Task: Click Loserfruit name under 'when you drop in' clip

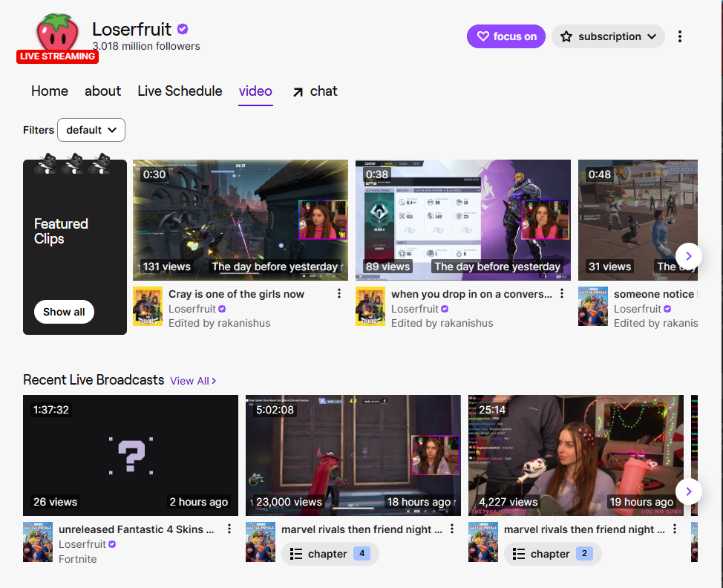Action: [414, 309]
